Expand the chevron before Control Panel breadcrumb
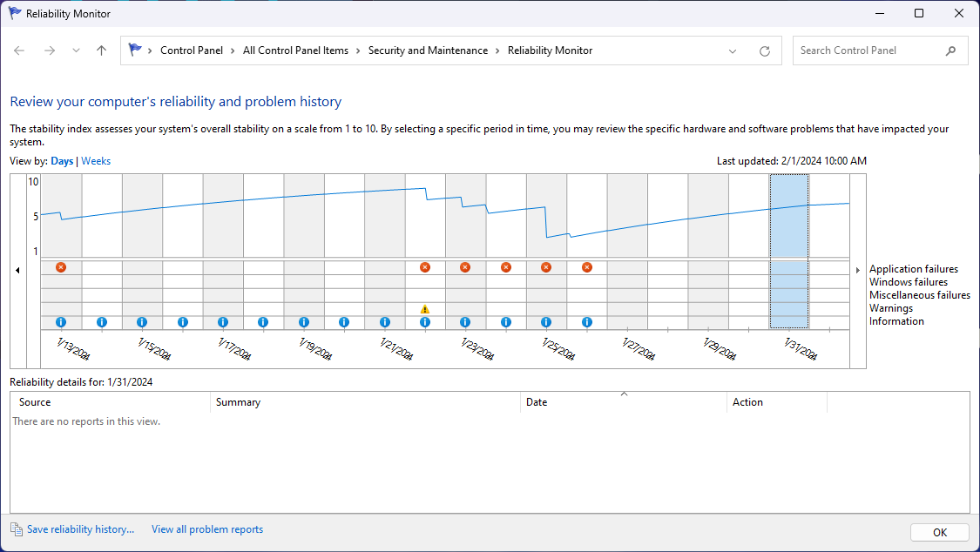 coord(150,50)
